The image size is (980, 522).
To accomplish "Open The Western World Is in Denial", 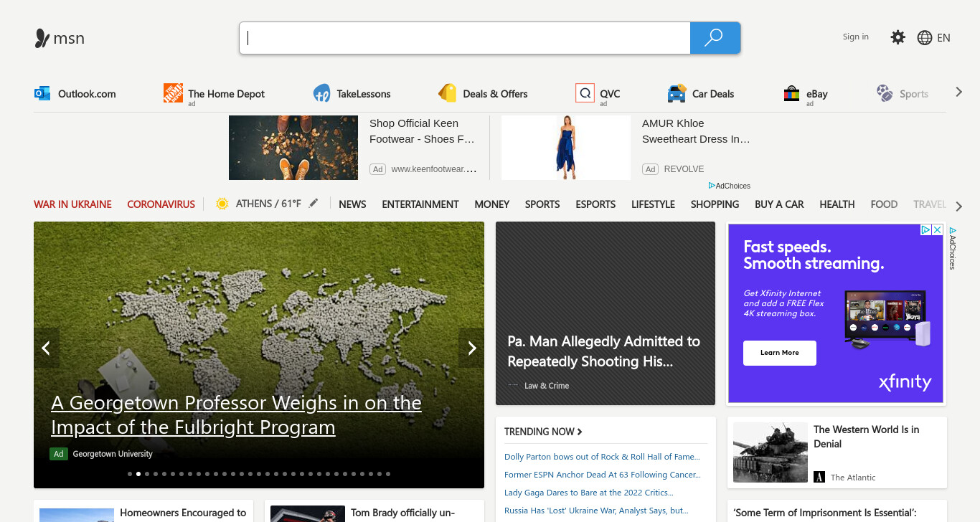I will [866, 437].
